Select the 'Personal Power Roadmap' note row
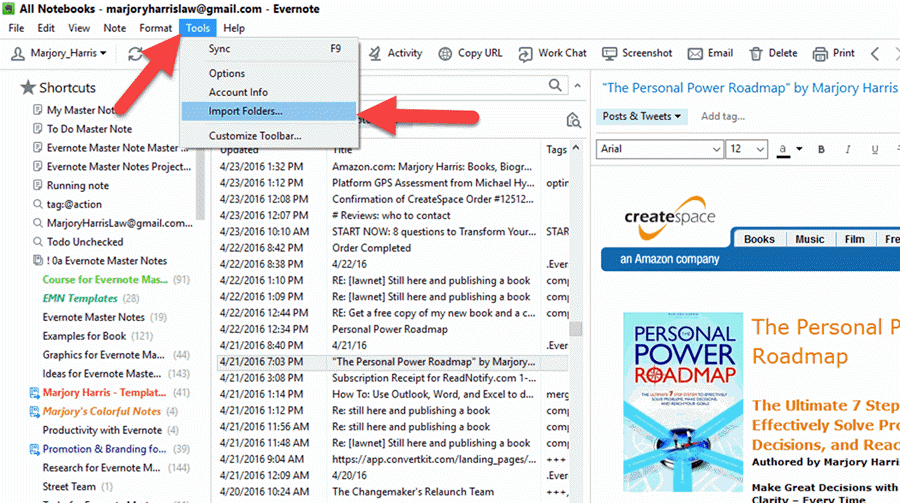The image size is (900, 503). (393, 329)
